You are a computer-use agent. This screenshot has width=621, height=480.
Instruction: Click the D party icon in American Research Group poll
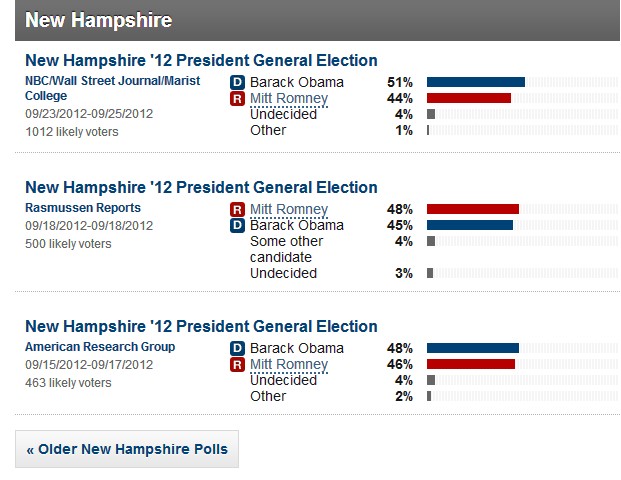click(237, 349)
